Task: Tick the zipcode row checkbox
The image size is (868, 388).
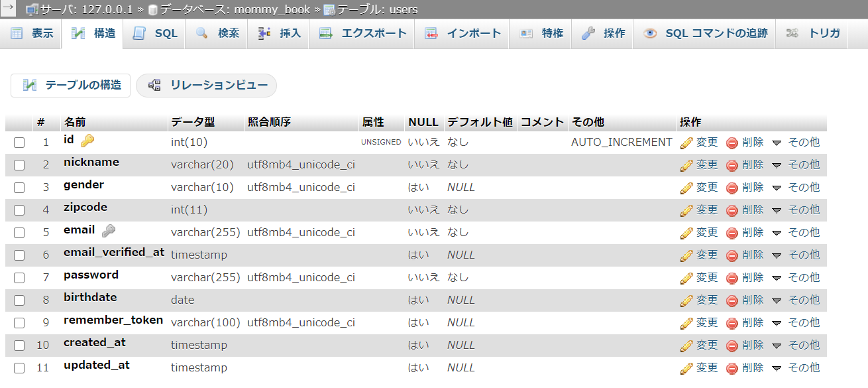Action: (19, 210)
